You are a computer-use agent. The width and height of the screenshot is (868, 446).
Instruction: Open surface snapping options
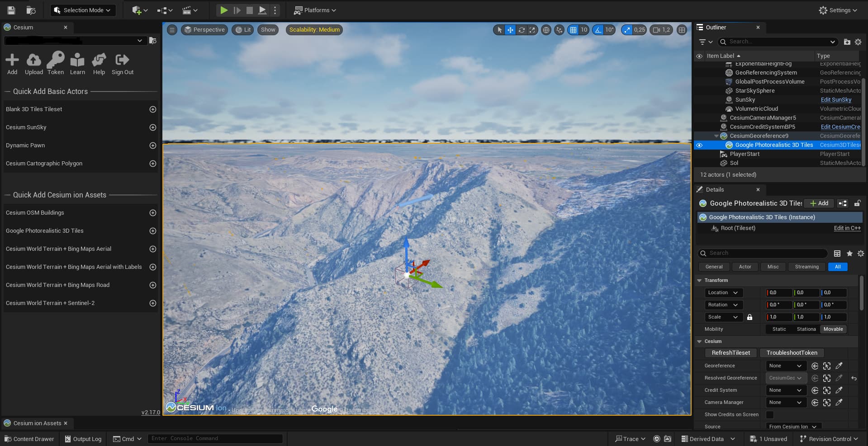[x=560, y=30]
